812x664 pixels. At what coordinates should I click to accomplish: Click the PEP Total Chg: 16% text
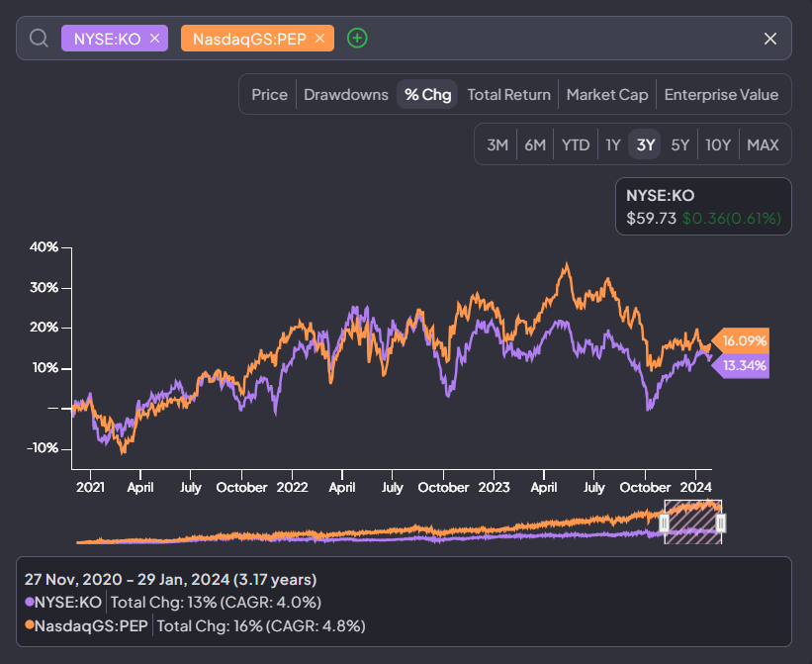pos(261,626)
